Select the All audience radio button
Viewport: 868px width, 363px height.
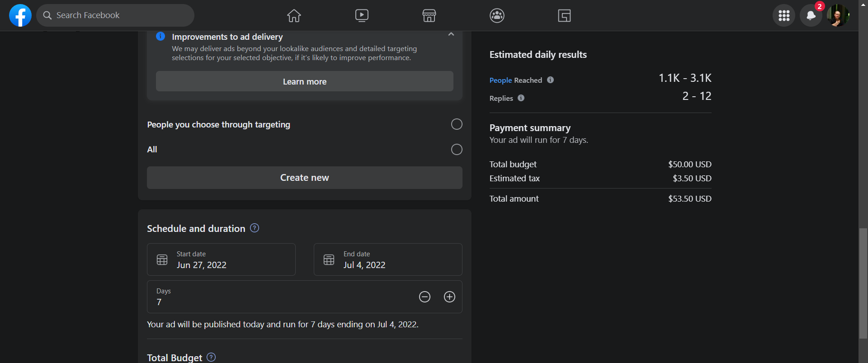click(457, 150)
